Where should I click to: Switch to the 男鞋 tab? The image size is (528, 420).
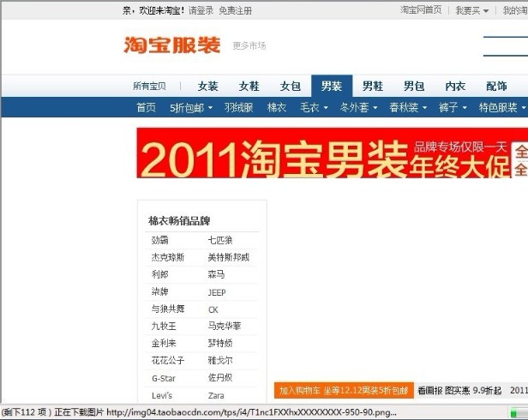pyautogui.click(x=373, y=87)
